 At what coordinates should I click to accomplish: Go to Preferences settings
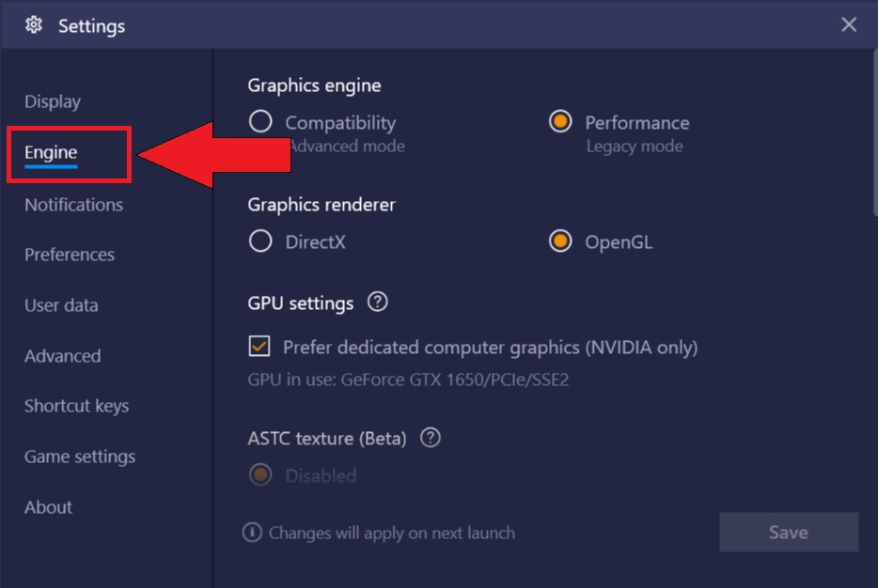click(70, 255)
